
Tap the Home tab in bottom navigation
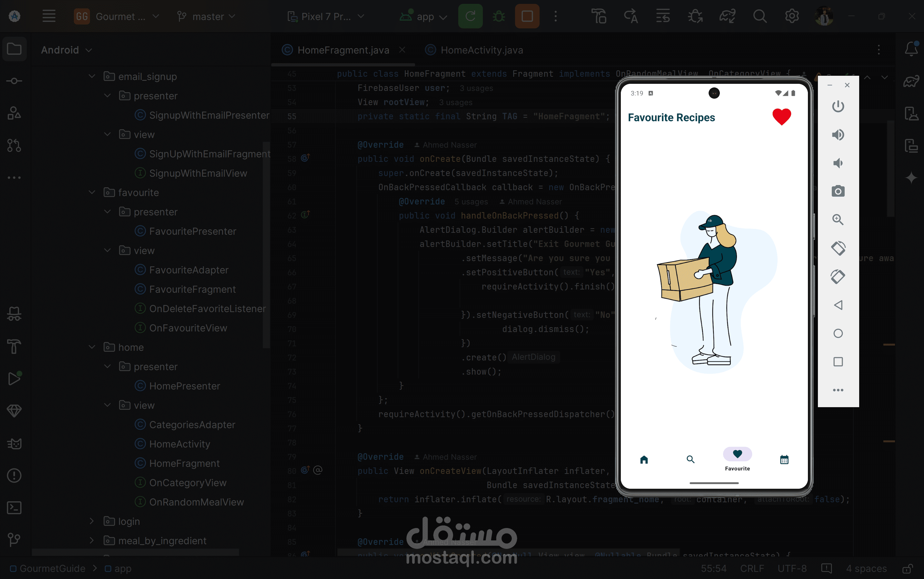point(644,459)
